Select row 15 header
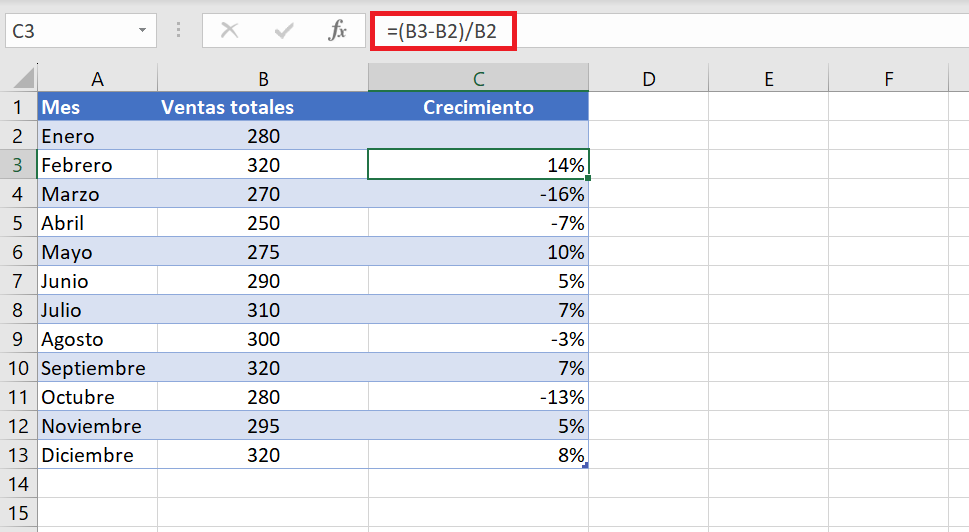The height and width of the screenshot is (532, 969). (18, 513)
